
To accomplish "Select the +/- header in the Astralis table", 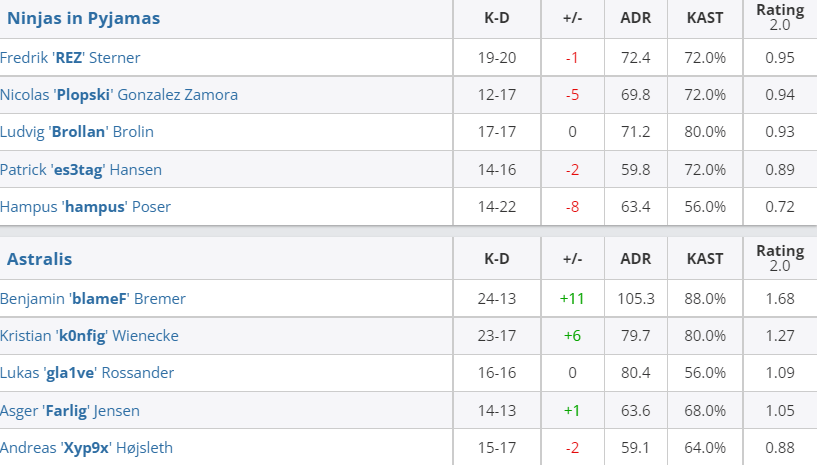I will click(x=572, y=259).
